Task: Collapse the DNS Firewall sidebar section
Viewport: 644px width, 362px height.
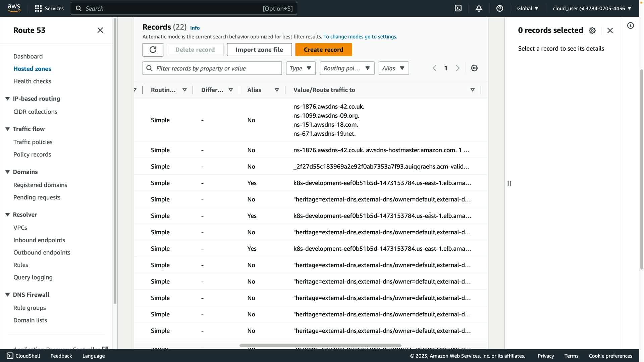Action: point(7,295)
